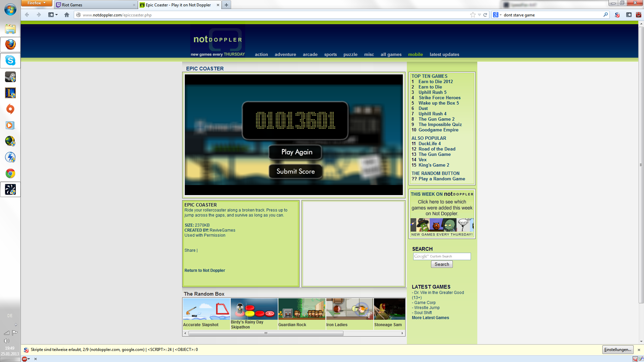The width and height of the screenshot is (644, 362).
Task: Show hidden tray icons arrow
Action: click(x=16, y=325)
